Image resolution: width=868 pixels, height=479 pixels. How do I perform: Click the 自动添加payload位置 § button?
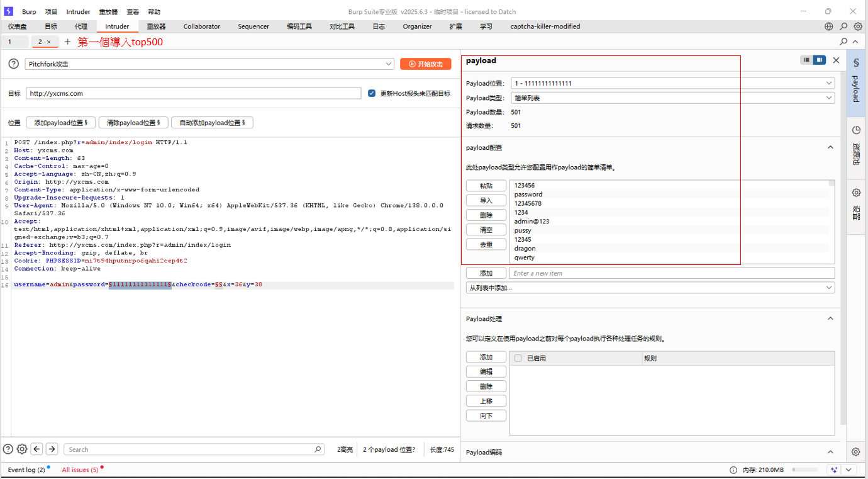pyautogui.click(x=212, y=123)
